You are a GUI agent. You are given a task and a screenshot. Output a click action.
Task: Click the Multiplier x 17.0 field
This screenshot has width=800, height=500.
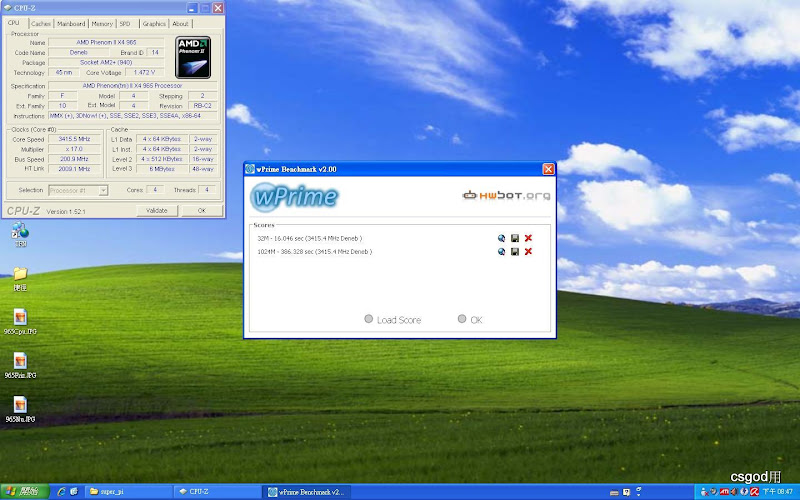[x=74, y=149]
